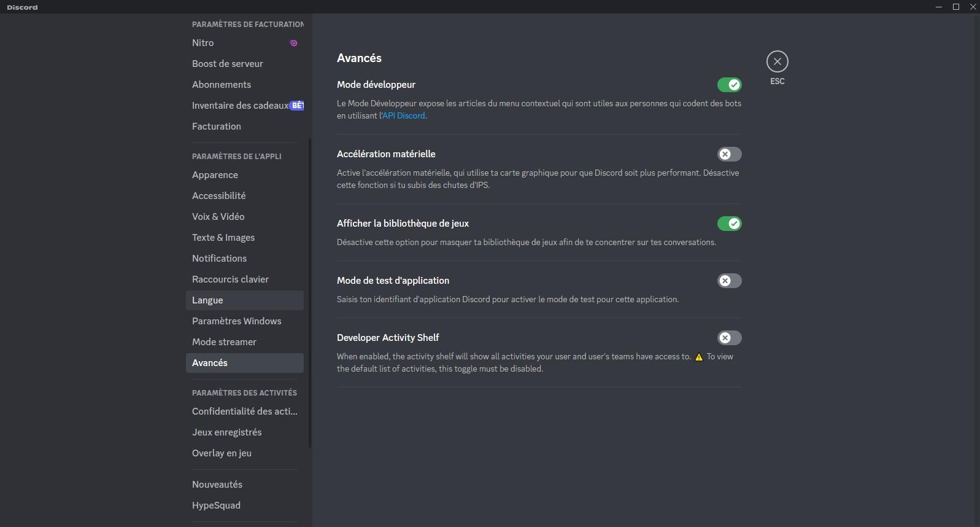Open the Nitro settings page
This screenshot has height=527, width=980.
245,43
